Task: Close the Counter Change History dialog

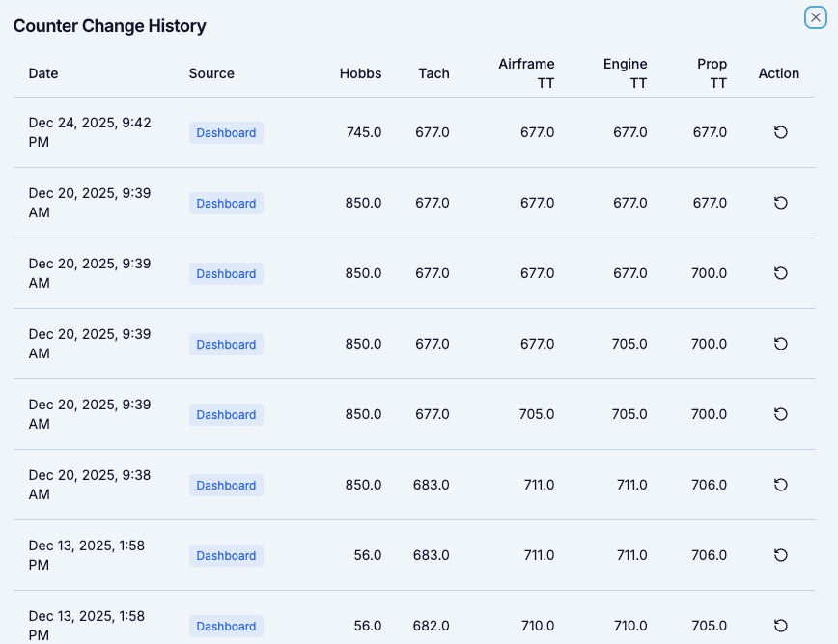Action: tap(816, 17)
